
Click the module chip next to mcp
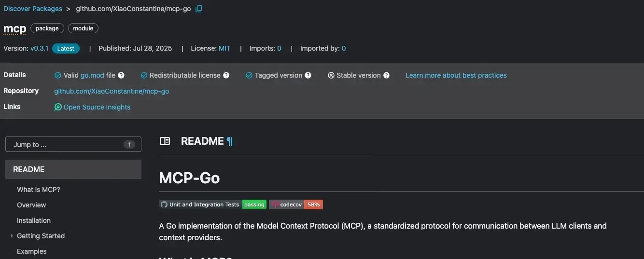(83, 28)
